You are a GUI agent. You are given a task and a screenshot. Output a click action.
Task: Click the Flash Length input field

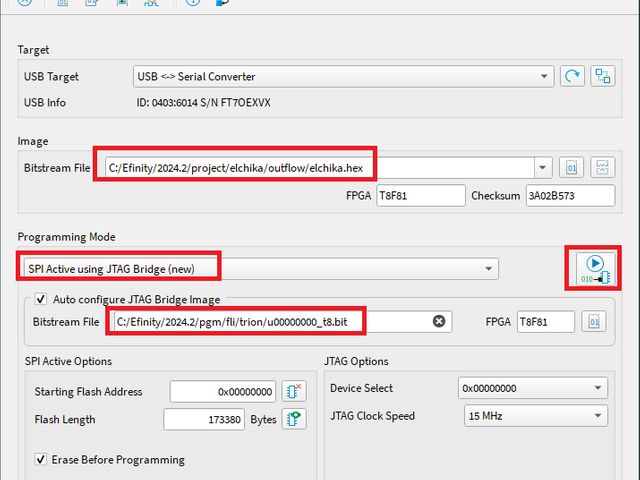click(204, 419)
